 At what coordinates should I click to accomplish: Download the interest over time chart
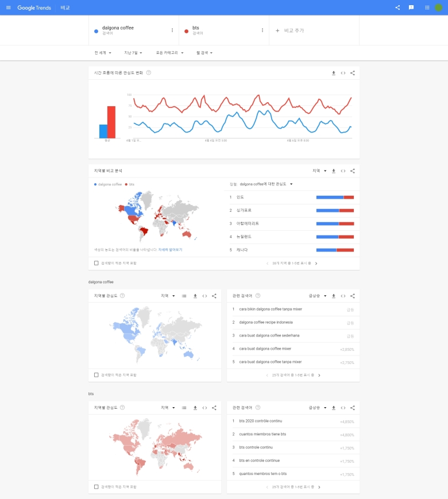point(334,73)
